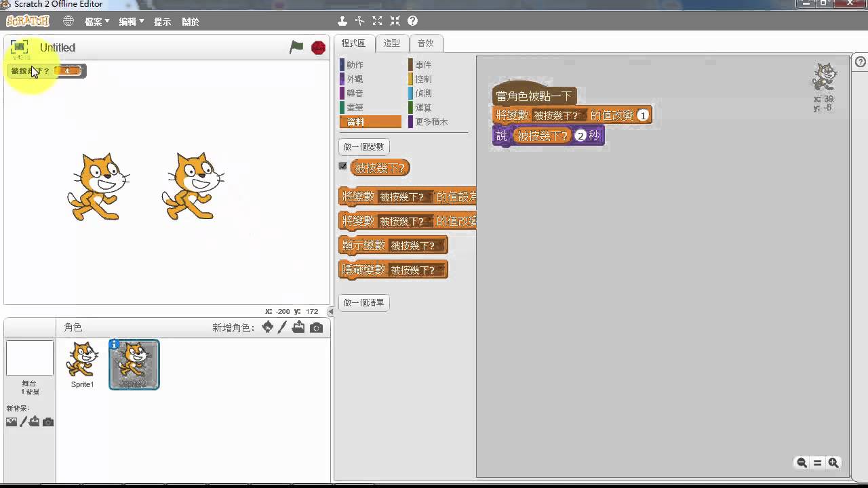Upload a backdrop from file
Image resolution: width=868 pixels, height=488 pixels.
pos(35,422)
